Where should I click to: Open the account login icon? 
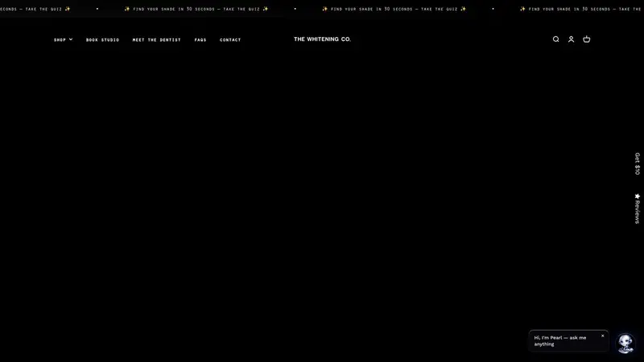point(571,39)
